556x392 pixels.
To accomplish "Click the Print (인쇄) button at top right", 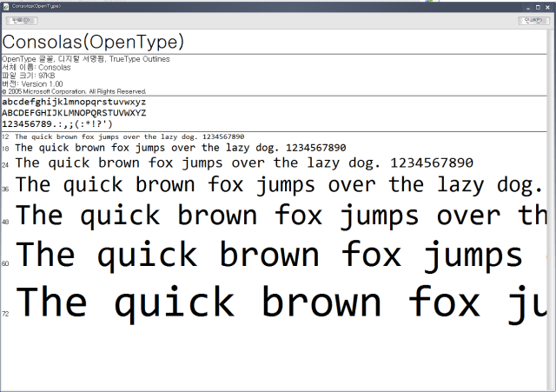I will 534,21.
